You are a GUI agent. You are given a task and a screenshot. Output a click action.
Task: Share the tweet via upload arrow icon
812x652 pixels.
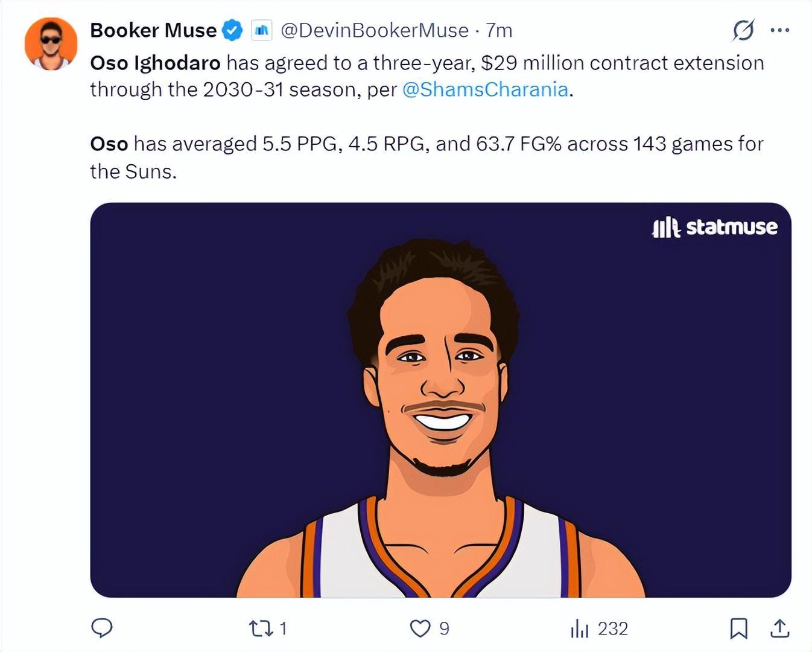click(x=779, y=628)
